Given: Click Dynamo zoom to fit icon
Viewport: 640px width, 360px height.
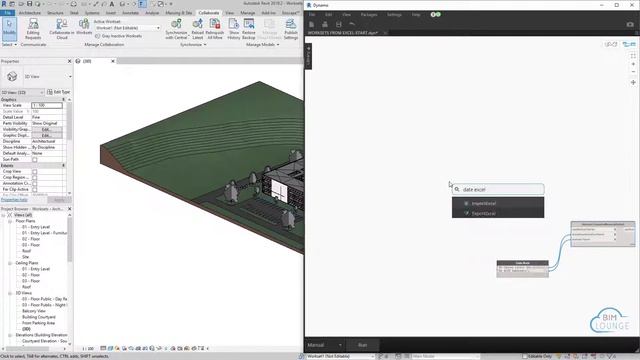Looking at the screenshot, I should pos(633,56).
